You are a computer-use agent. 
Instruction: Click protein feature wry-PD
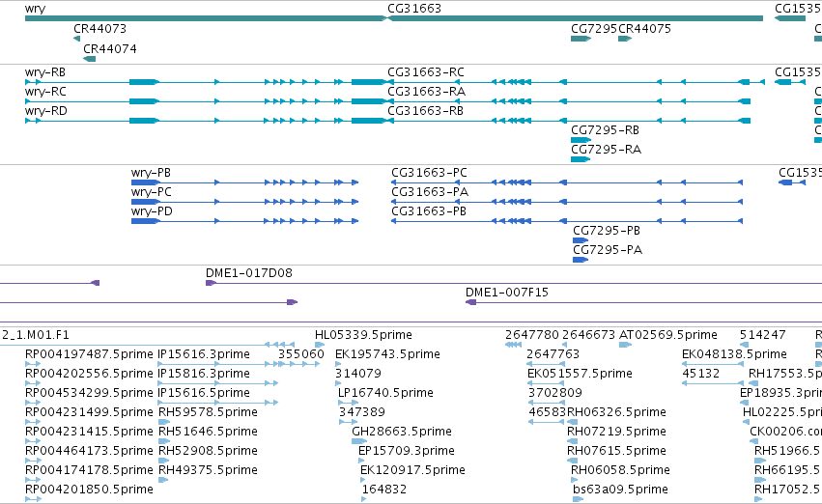(x=152, y=211)
